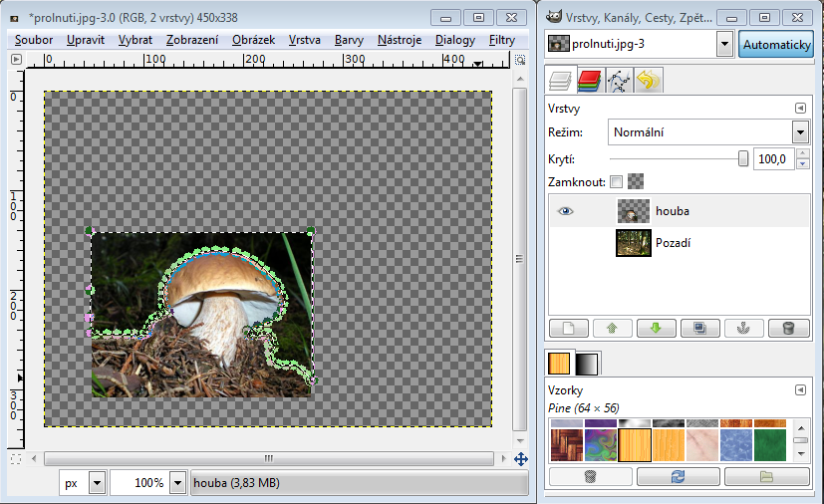This screenshot has width=824, height=504.
Task: Select the Pozadí layer
Action: 673,243
